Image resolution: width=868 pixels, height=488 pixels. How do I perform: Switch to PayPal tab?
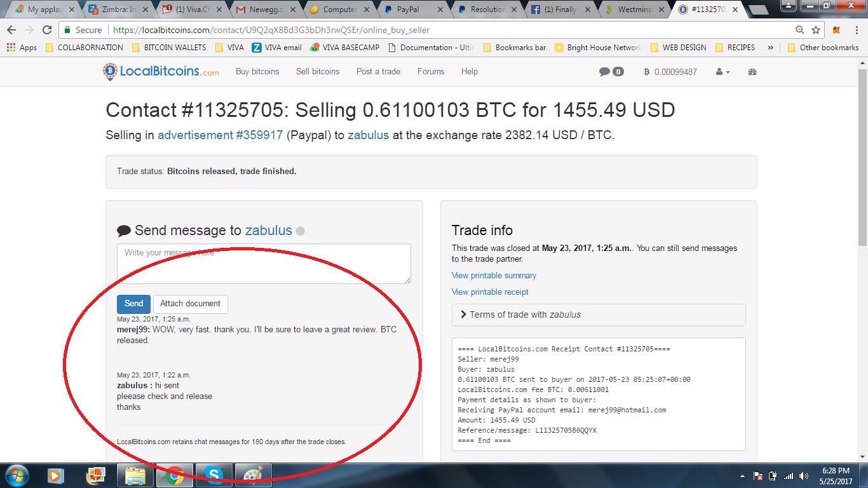(x=412, y=10)
